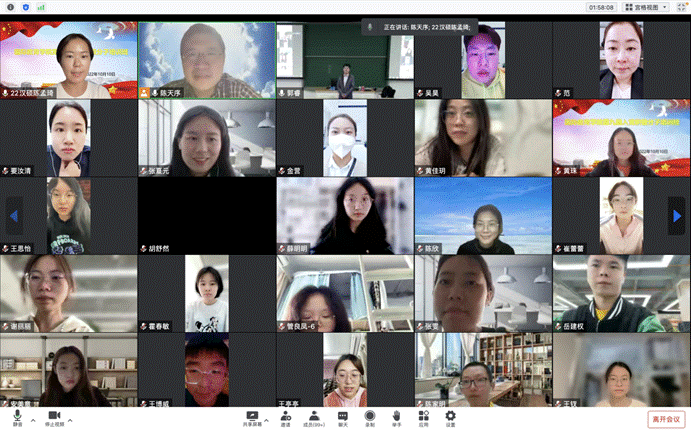This screenshot has height=432, width=691.
Task: Open meeting settings (设置) gear
Action: pyautogui.click(x=450, y=417)
